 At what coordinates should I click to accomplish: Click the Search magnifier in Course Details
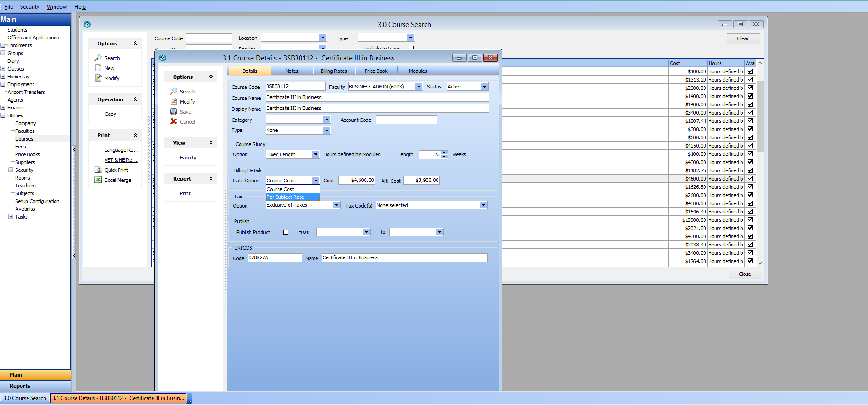(174, 92)
